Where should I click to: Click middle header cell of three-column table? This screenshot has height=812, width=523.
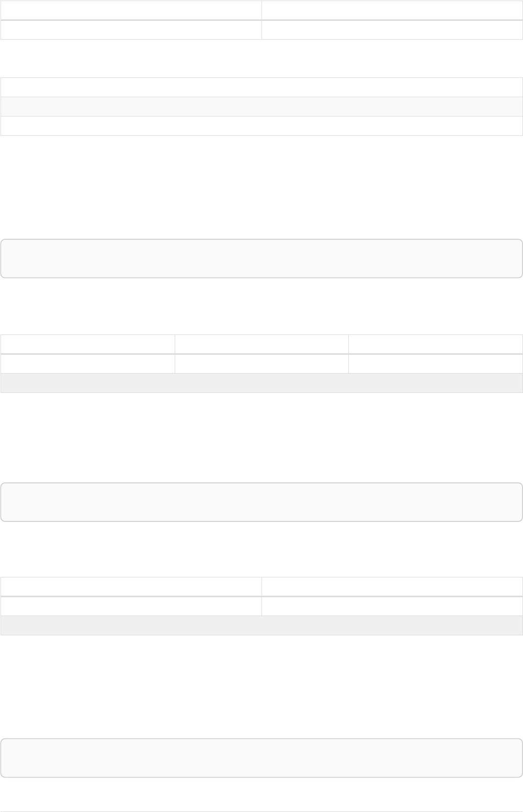(x=261, y=344)
